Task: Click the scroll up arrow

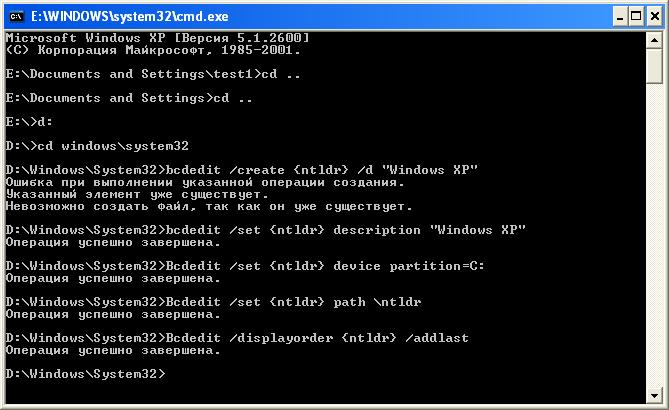Action: [x=655, y=39]
